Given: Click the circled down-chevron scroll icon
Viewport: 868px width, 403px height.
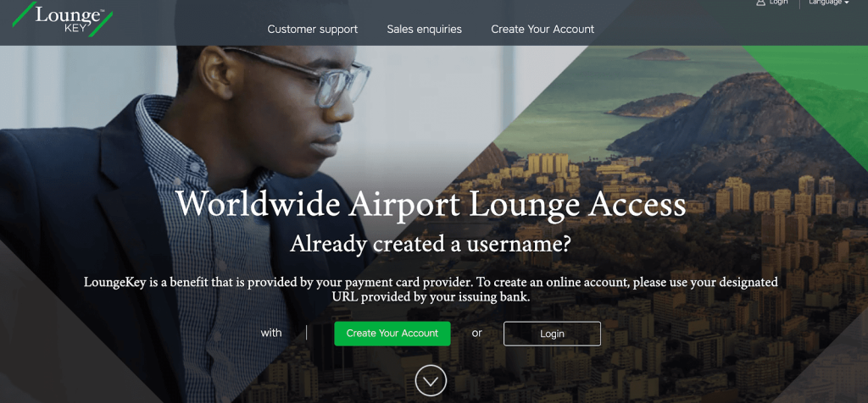Looking at the screenshot, I should tap(431, 380).
